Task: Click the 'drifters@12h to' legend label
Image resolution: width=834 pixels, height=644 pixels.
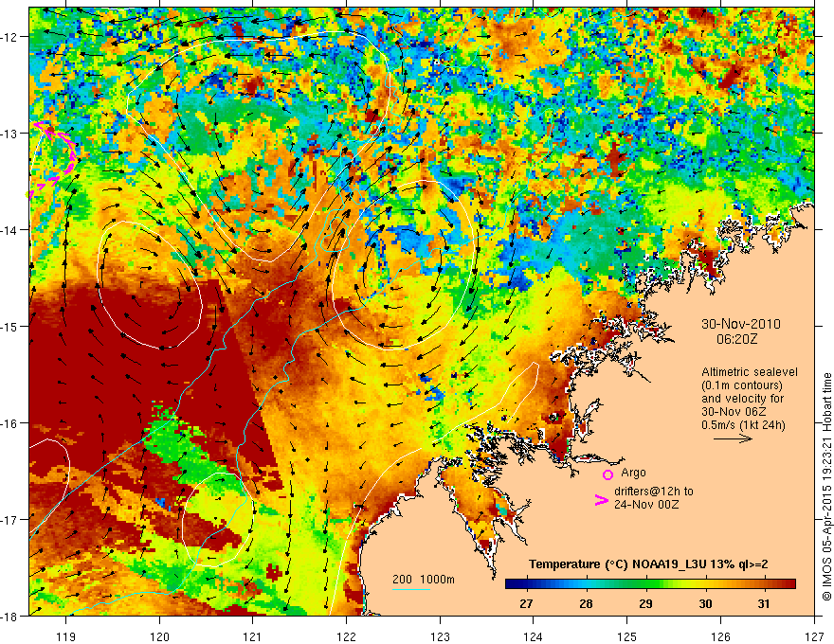Action: tap(654, 492)
